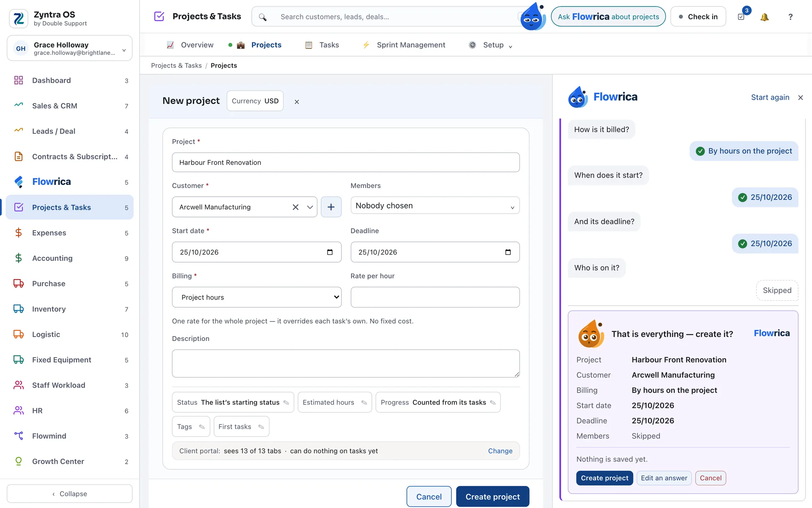Screen dimensions: 812x508
Task: Close the New project form header X
Action: [x=297, y=102]
